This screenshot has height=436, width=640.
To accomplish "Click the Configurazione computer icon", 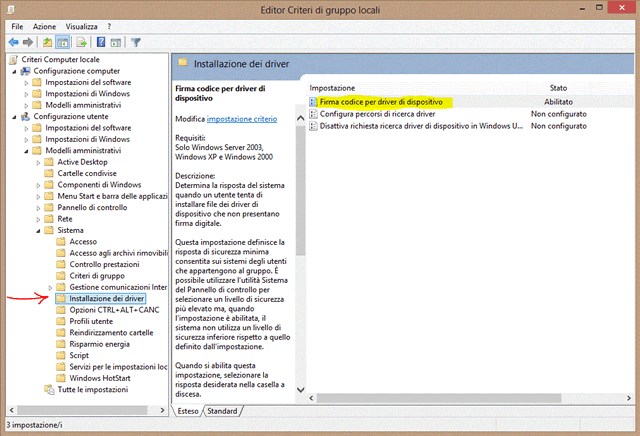I will pos(25,71).
